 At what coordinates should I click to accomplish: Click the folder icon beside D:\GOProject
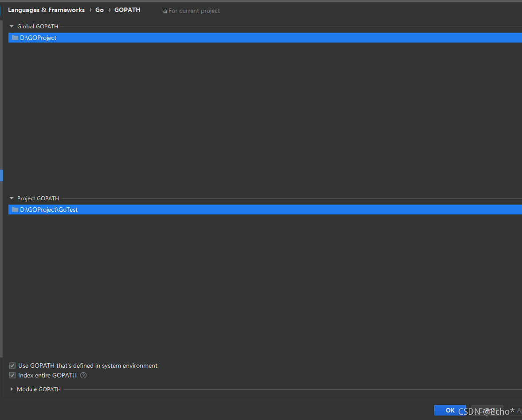14,38
